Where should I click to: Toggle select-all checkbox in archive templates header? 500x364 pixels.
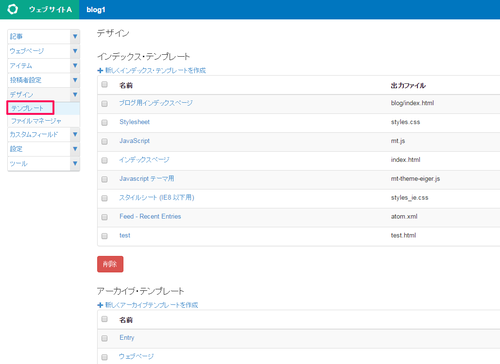coord(105,319)
